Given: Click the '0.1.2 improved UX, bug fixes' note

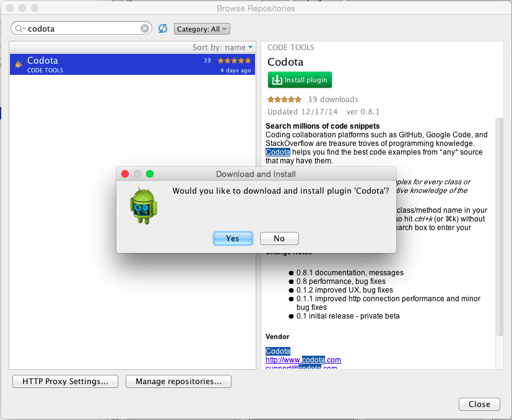Looking at the screenshot, I should pos(345,290).
